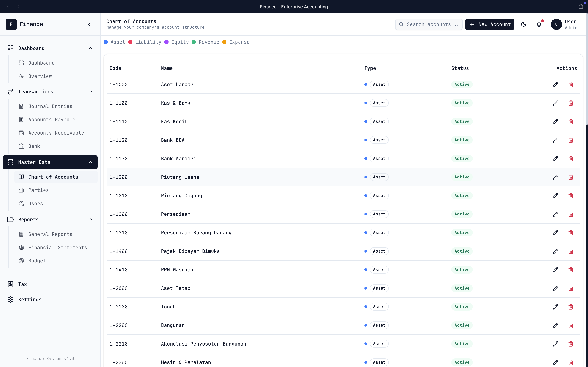Click the edit pencil icon for Kas Kecil
The width and height of the screenshot is (588, 367).
click(555, 121)
